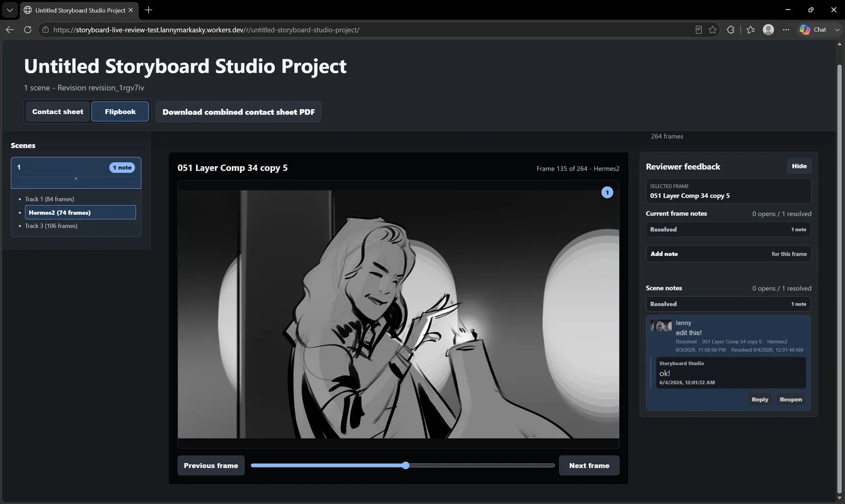View site information lock icon

[45, 30]
